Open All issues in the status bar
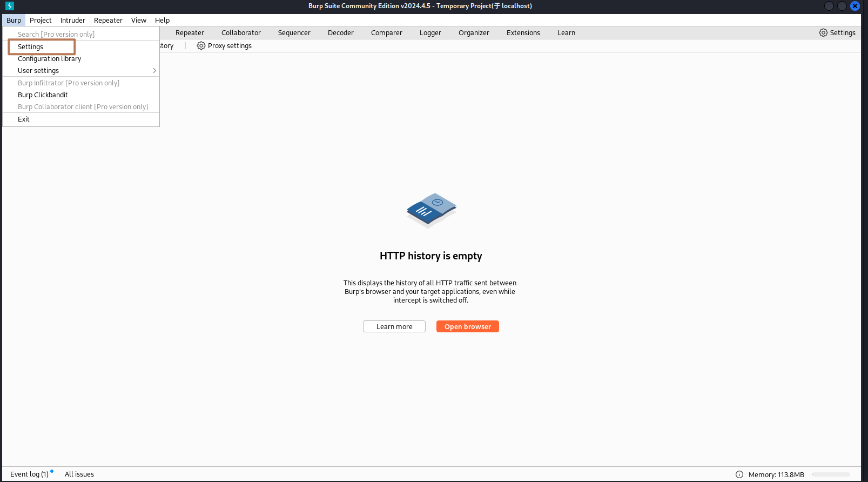Viewport: 868px width, 482px height. point(79,474)
